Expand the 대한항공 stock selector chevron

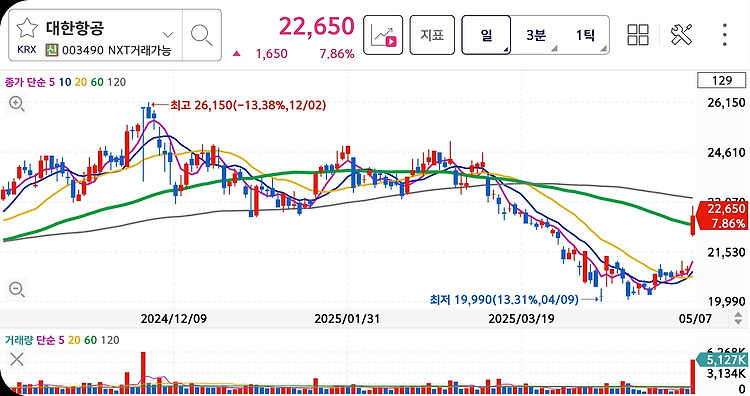point(167,34)
